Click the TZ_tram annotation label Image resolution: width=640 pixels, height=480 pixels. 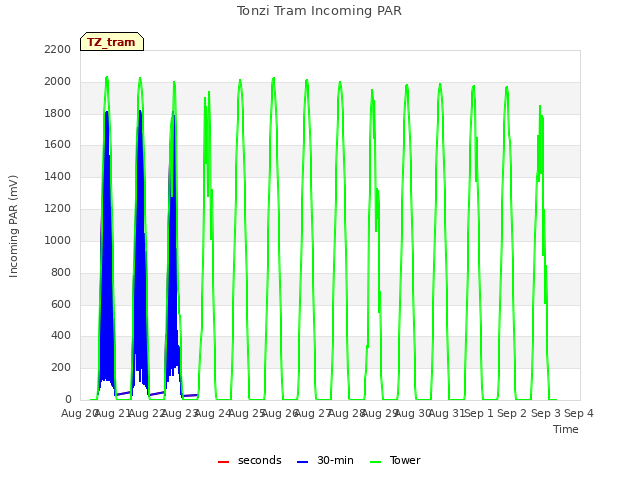point(112,42)
